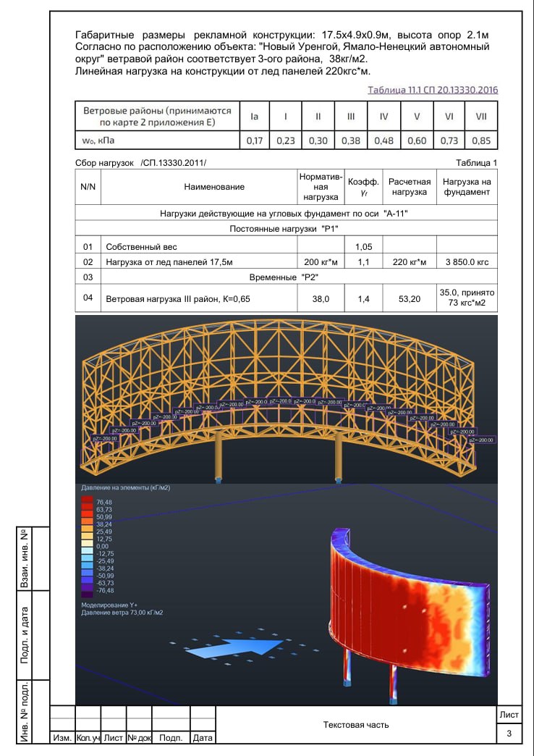Click the 'Нормативная нагрузка' column header

click(321, 187)
